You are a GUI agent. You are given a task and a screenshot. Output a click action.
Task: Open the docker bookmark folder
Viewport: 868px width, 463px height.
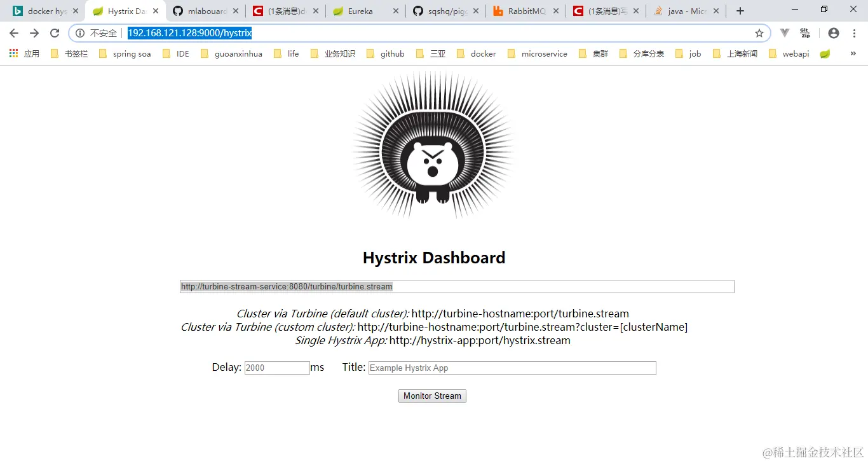click(x=477, y=53)
